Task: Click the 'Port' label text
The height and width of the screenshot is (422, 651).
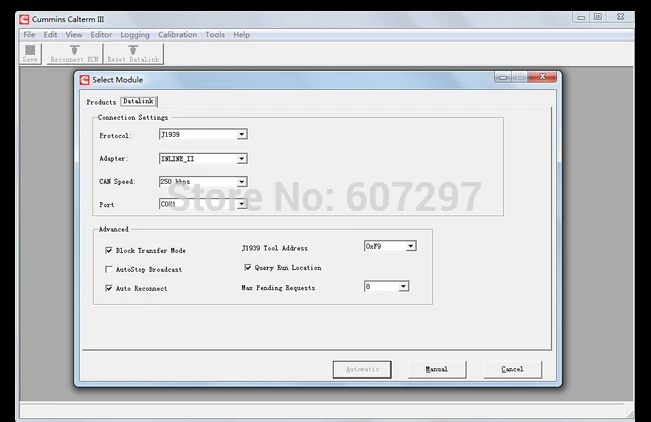Action: (x=107, y=205)
